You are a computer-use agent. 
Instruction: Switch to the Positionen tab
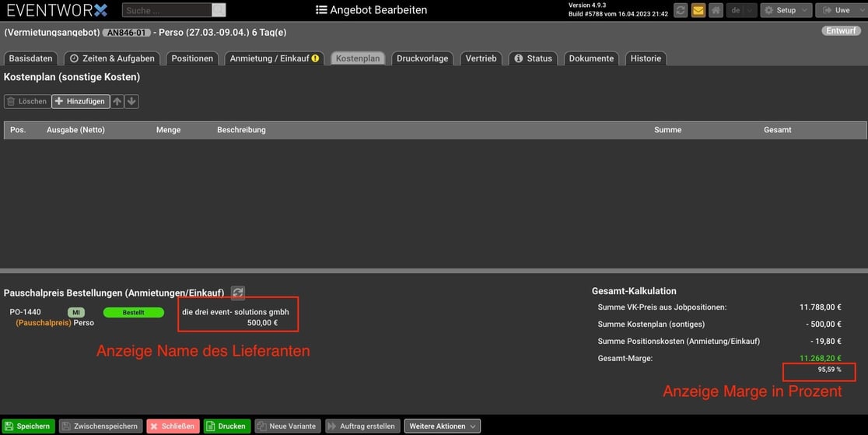point(192,58)
